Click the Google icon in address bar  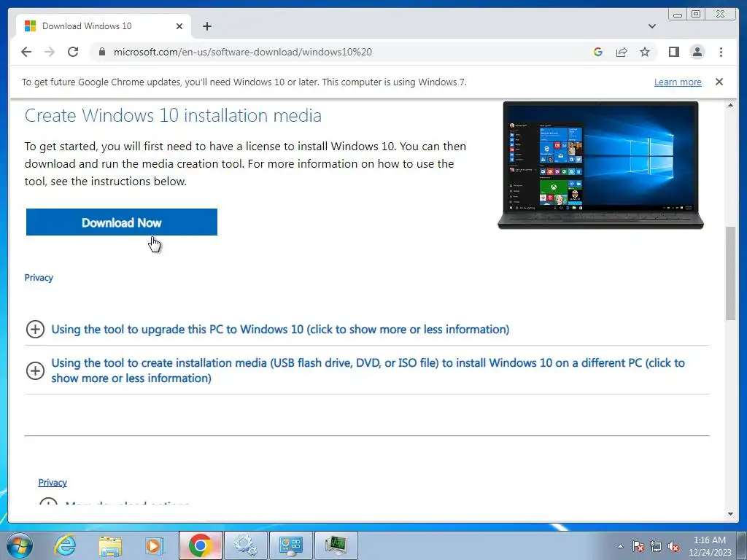point(598,52)
